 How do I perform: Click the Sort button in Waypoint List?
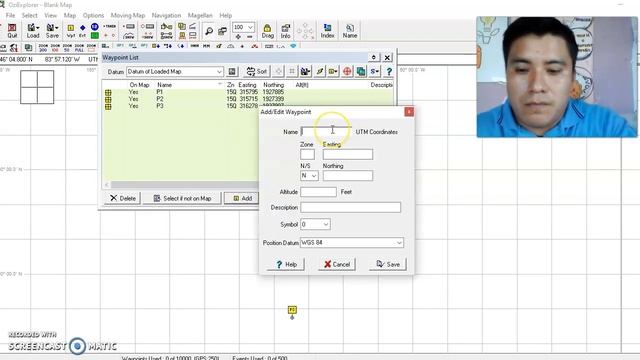[x=257, y=71]
